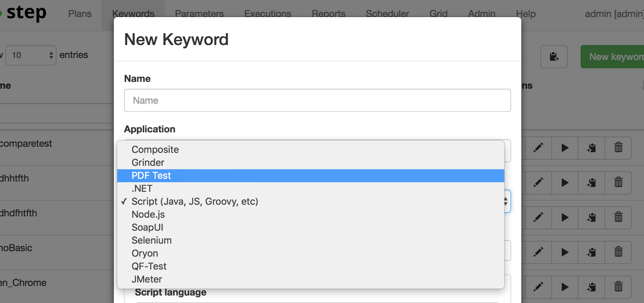Delete the comparetest keyword with trash icon
This screenshot has height=303, width=644.
618,148
